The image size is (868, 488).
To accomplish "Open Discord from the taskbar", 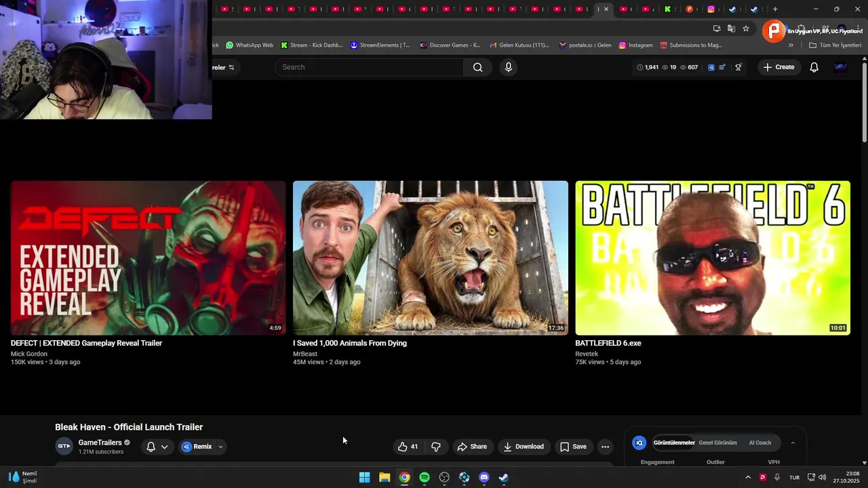I will point(484,477).
